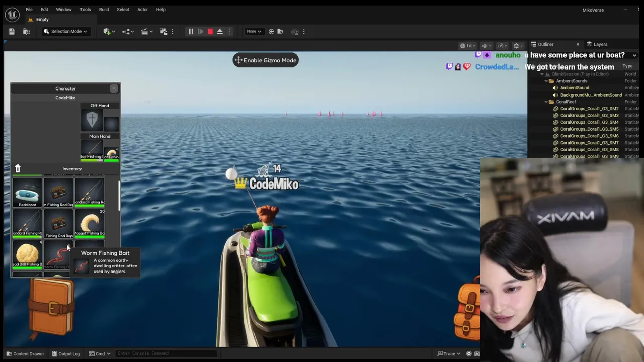Click the inventory panel scrollbar
This screenshot has width=644, height=362.
(x=119, y=196)
